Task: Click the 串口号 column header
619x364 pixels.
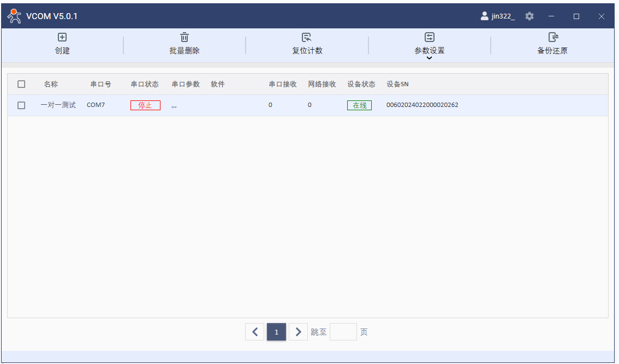Action: (100, 84)
